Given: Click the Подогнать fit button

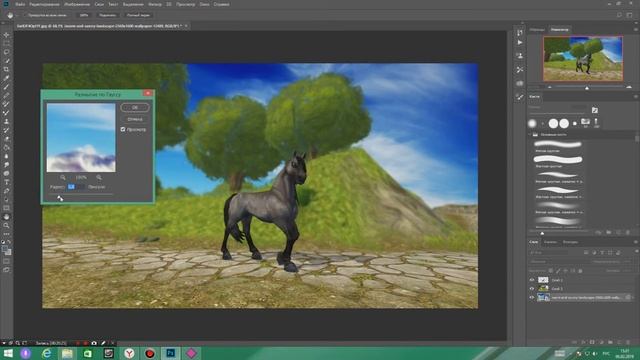Looking at the screenshot, I should pyautogui.click(x=107, y=15).
